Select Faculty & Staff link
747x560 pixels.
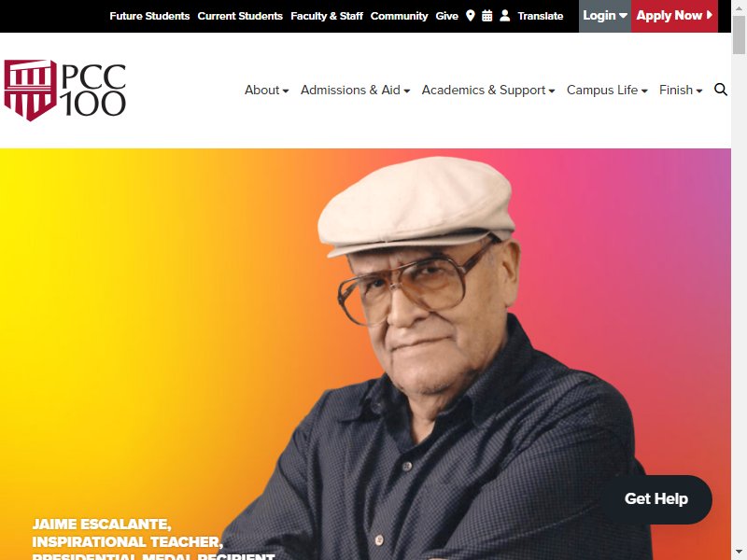point(327,16)
